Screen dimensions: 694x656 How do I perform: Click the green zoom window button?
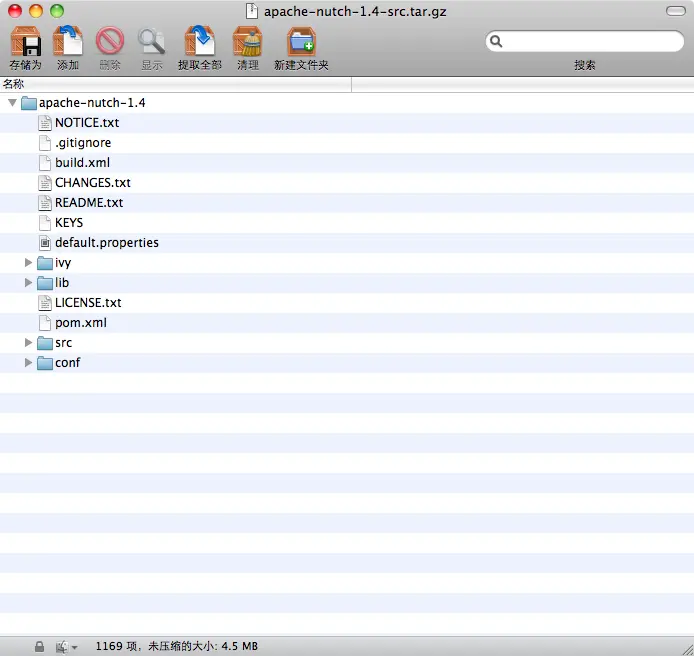(x=57, y=11)
